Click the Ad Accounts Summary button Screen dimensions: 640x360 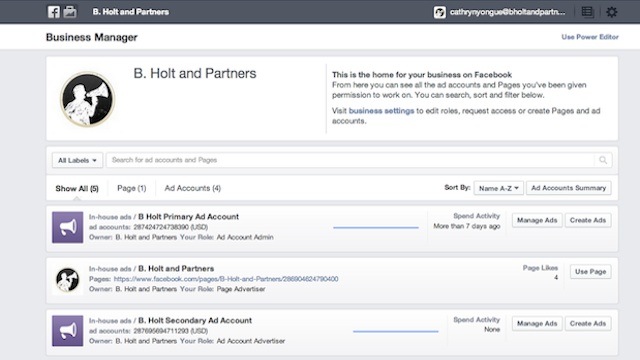click(569, 188)
